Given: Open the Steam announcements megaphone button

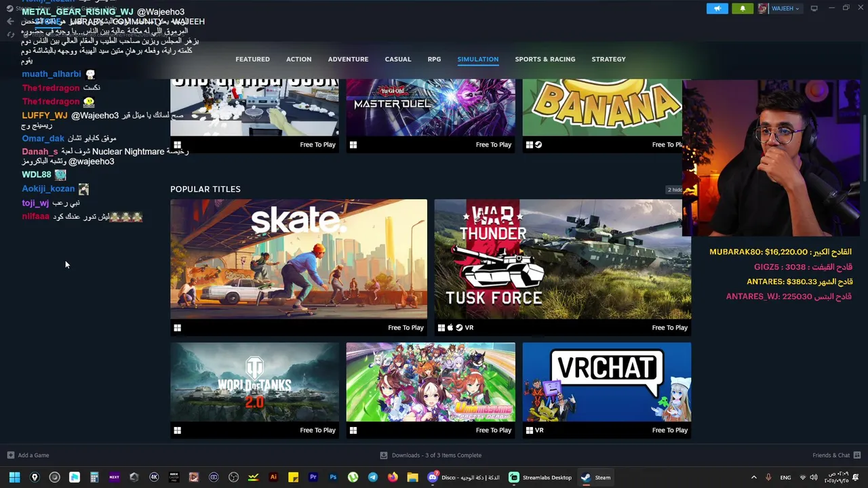Looking at the screenshot, I should coord(717,9).
